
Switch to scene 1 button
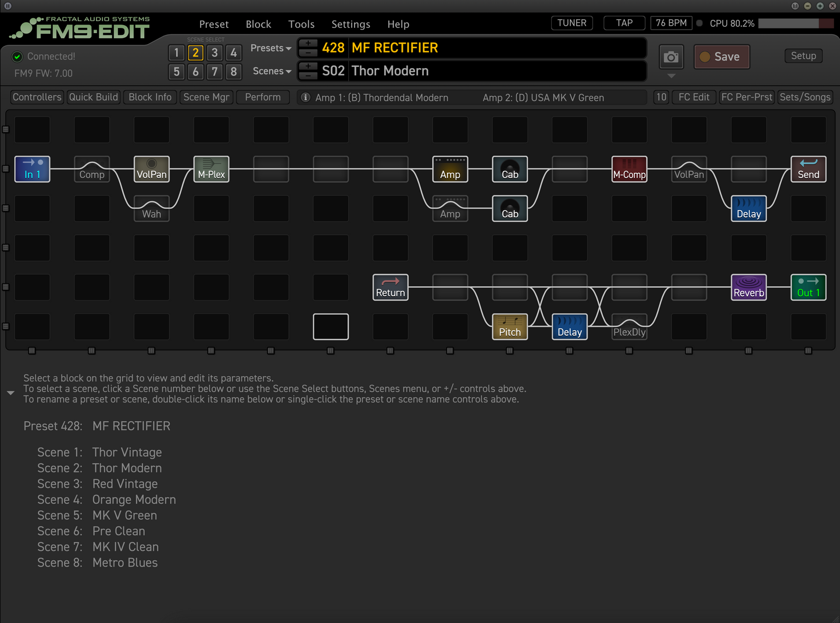(x=177, y=53)
